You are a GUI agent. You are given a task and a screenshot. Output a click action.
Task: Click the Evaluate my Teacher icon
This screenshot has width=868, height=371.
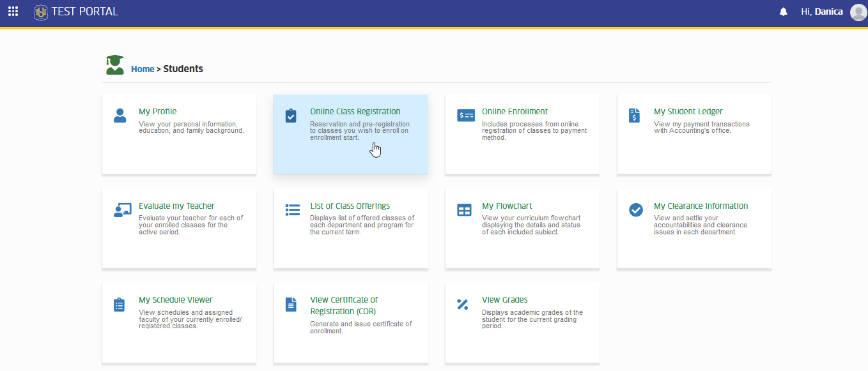(x=122, y=210)
